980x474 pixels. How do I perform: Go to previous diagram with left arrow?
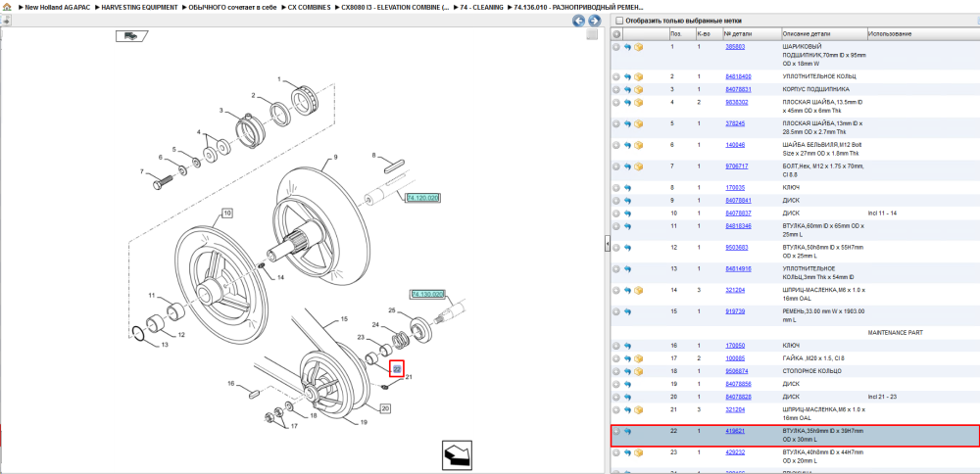tap(579, 21)
